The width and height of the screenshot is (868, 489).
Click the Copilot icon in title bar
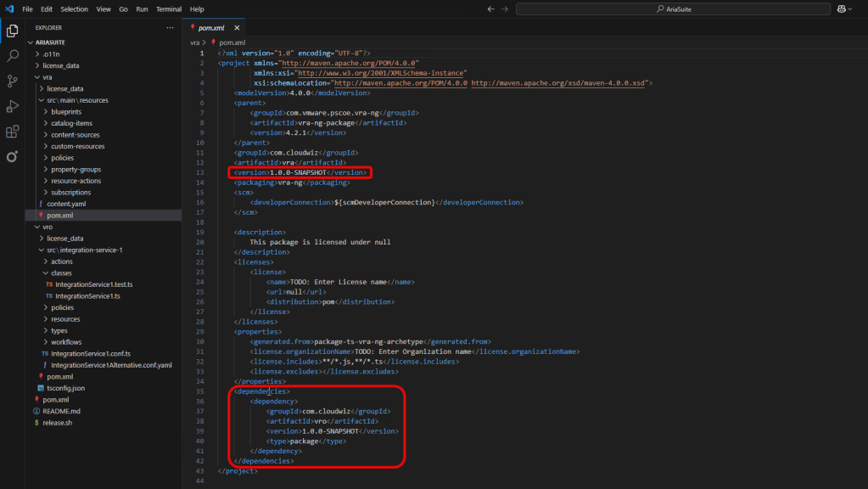(x=841, y=8)
